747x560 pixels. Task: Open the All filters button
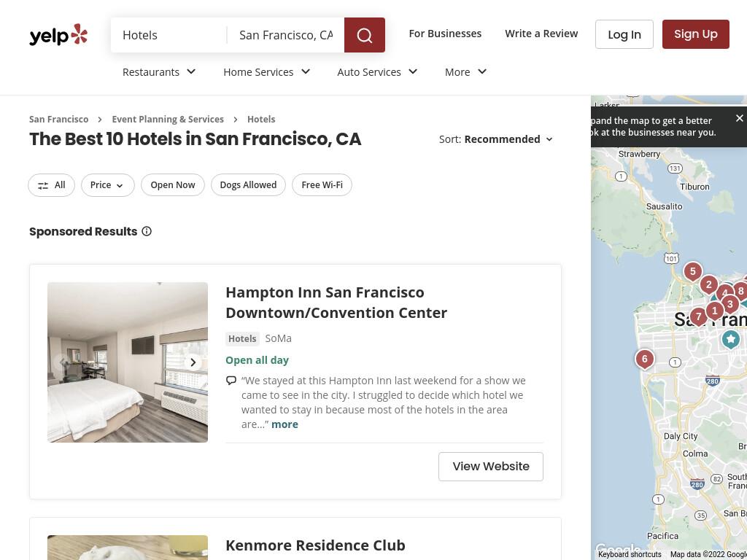tap(52, 184)
